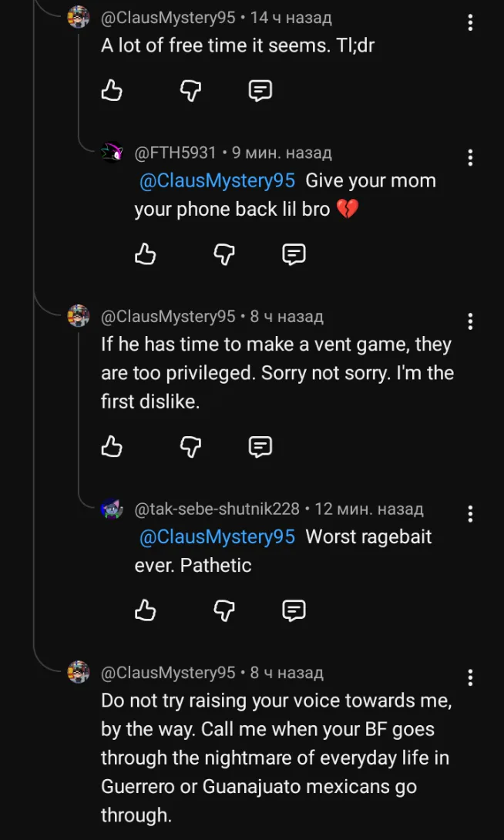Dislike the "Give your mom your phone" reply

pos(223,254)
